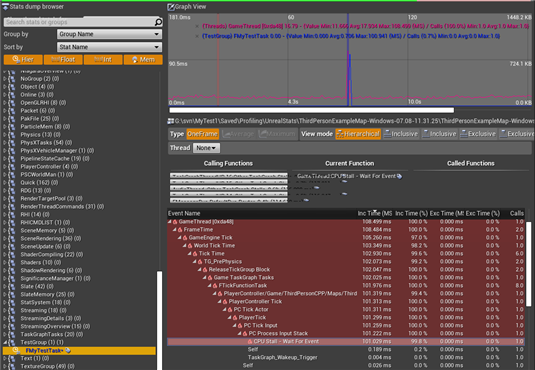Select the FTickFunctionTask event row
Image resolution: width=535 pixels, height=370 pixels.
click(x=346, y=286)
